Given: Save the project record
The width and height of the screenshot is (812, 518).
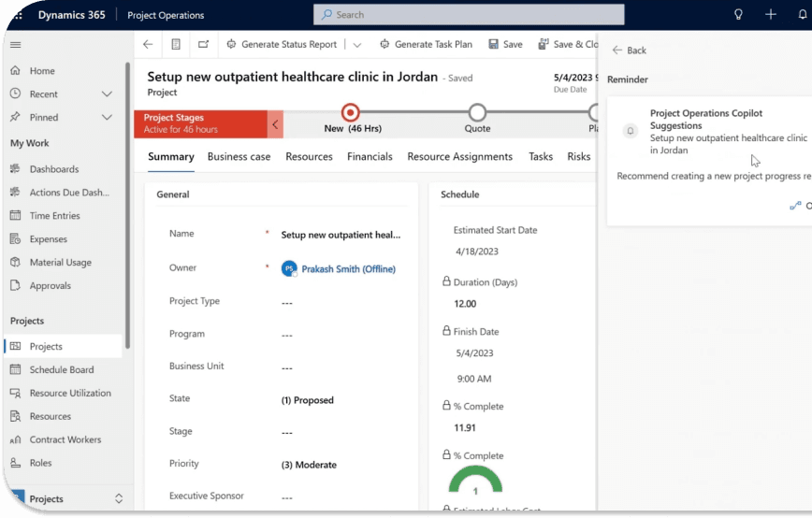Looking at the screenshot, I should 505,44.
